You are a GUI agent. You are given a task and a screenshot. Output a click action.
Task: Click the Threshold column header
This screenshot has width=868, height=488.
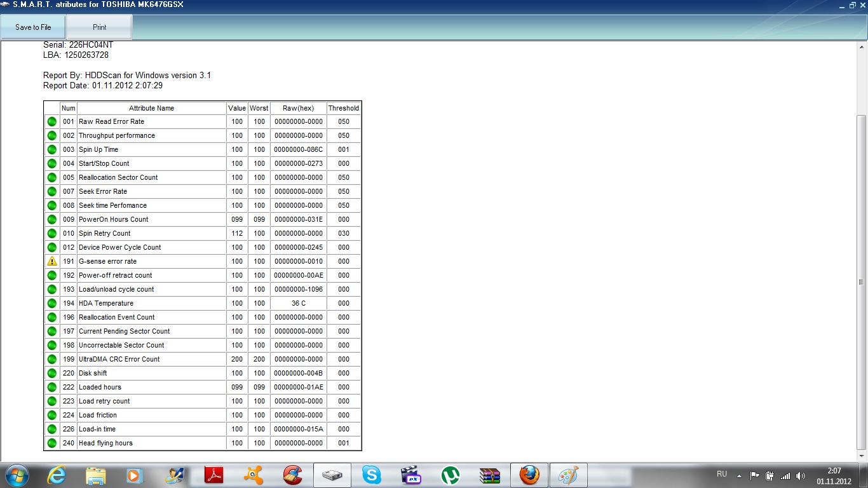[x=344, y=108]
